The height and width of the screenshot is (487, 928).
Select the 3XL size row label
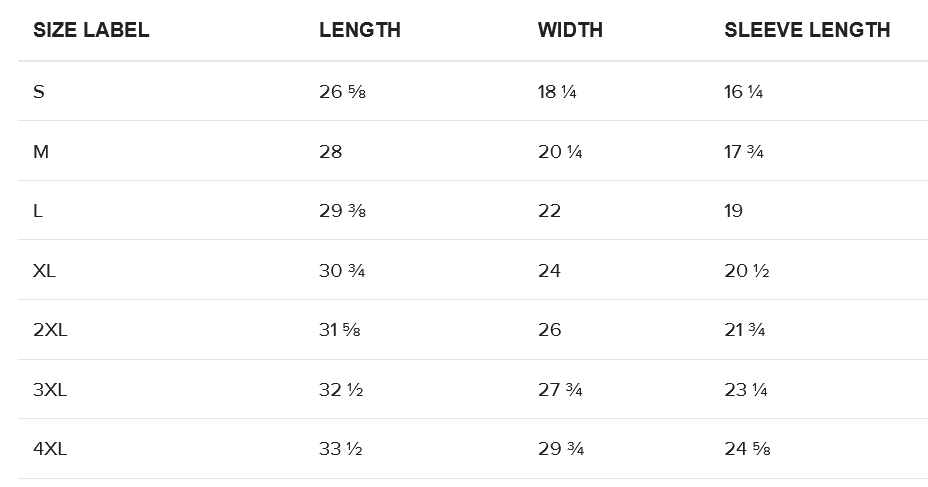[50, 390]
